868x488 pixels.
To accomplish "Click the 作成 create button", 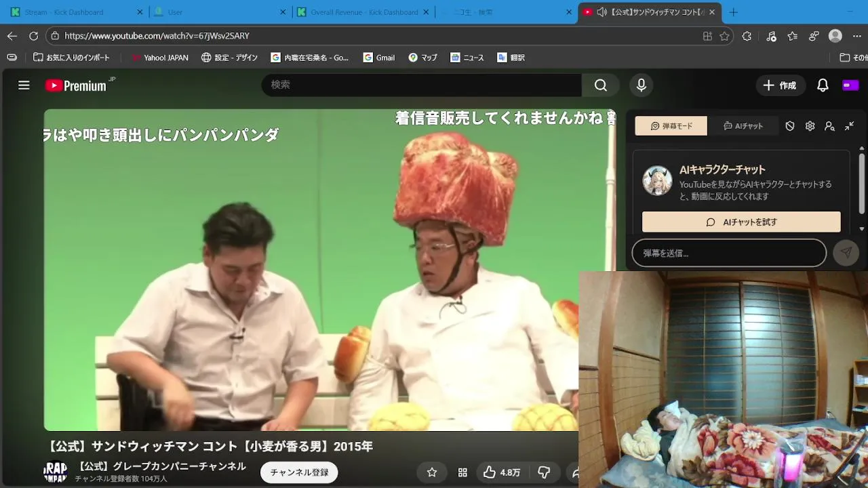I will [x=780, y=85].
